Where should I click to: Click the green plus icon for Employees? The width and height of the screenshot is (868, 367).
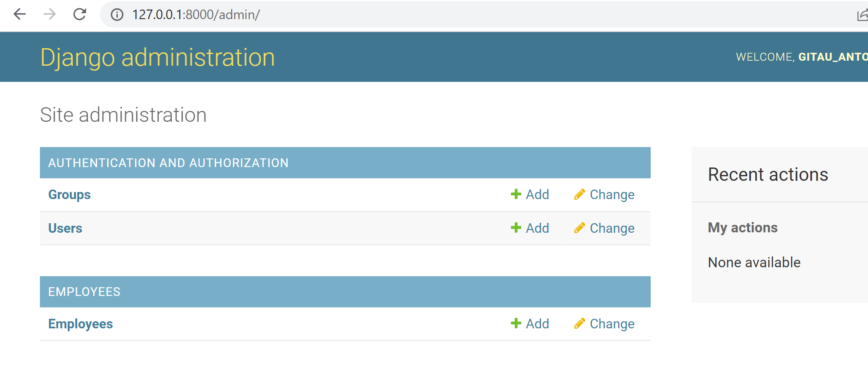tap(516, 323)
